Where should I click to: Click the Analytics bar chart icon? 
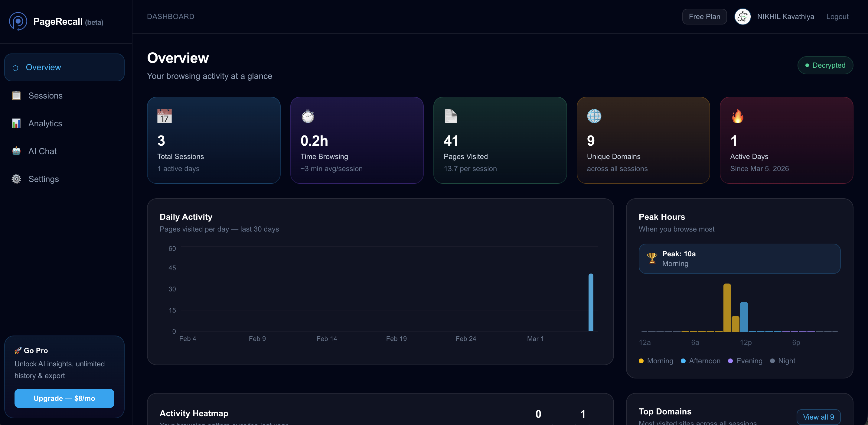16,124
